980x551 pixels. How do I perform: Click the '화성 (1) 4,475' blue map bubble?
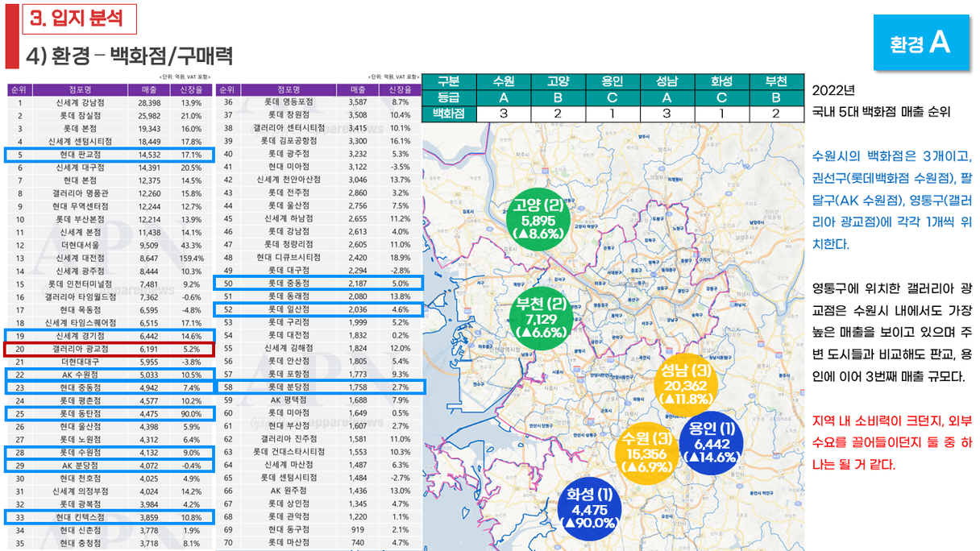[x=590, y=509]
